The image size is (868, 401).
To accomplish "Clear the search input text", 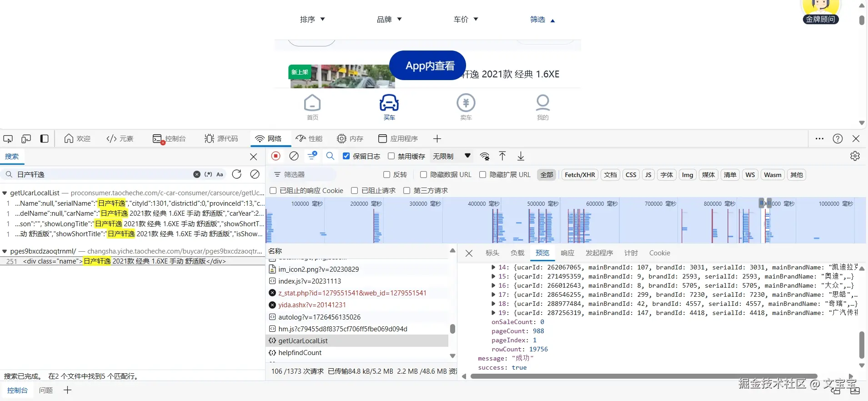I will pyautogui.click(x=197, y=174).
